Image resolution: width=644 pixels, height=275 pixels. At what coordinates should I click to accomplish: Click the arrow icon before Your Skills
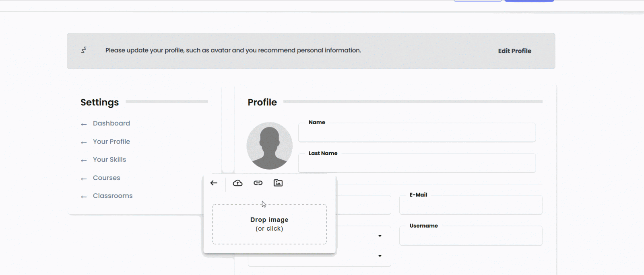(x=84, y=160)
